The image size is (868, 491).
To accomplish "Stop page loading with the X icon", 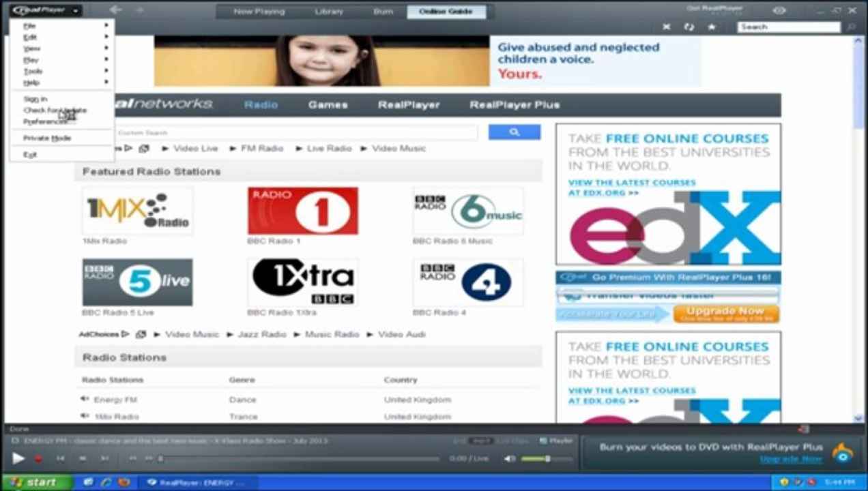I will (667, 27).
